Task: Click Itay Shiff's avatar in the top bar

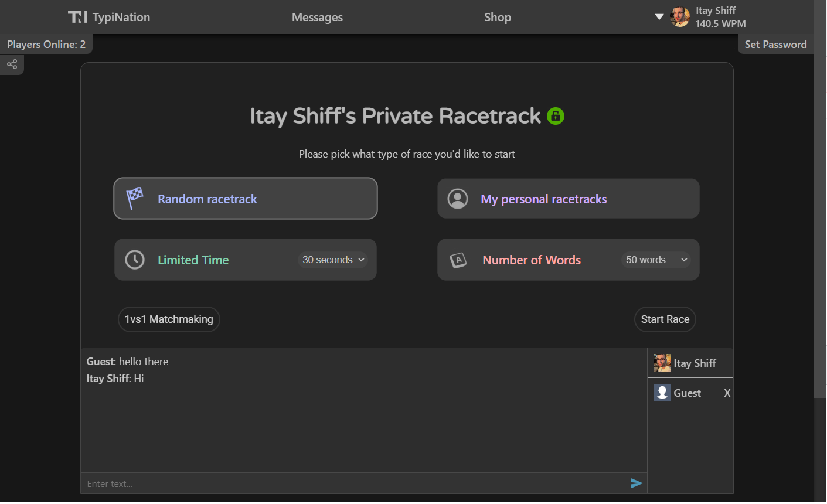Action: (680, 17)
